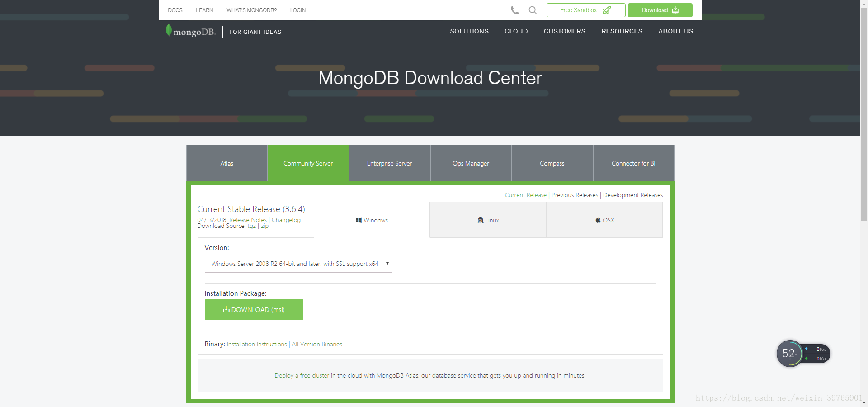Open the SOLUTIONS menu

click(x=469, y=31)
